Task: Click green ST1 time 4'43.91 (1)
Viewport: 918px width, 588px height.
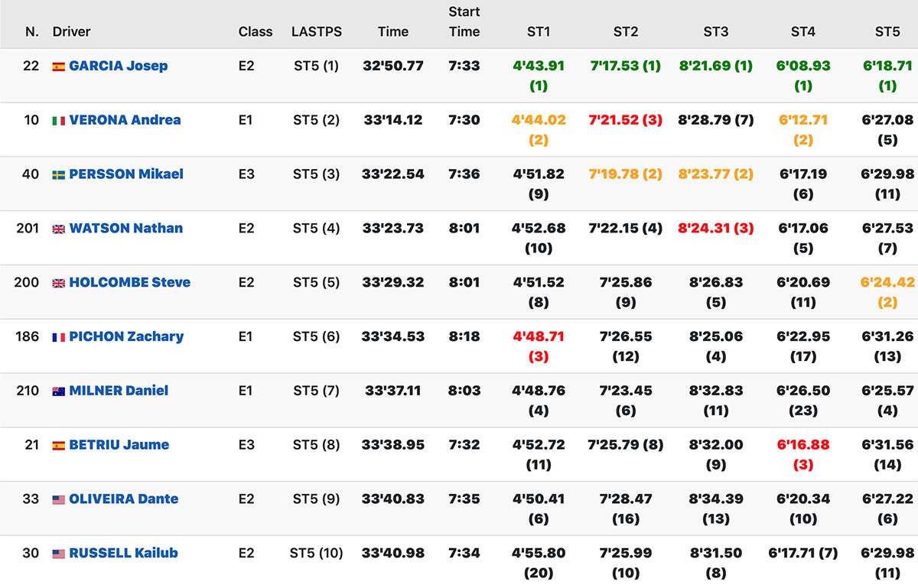Action: pos(539,76)
